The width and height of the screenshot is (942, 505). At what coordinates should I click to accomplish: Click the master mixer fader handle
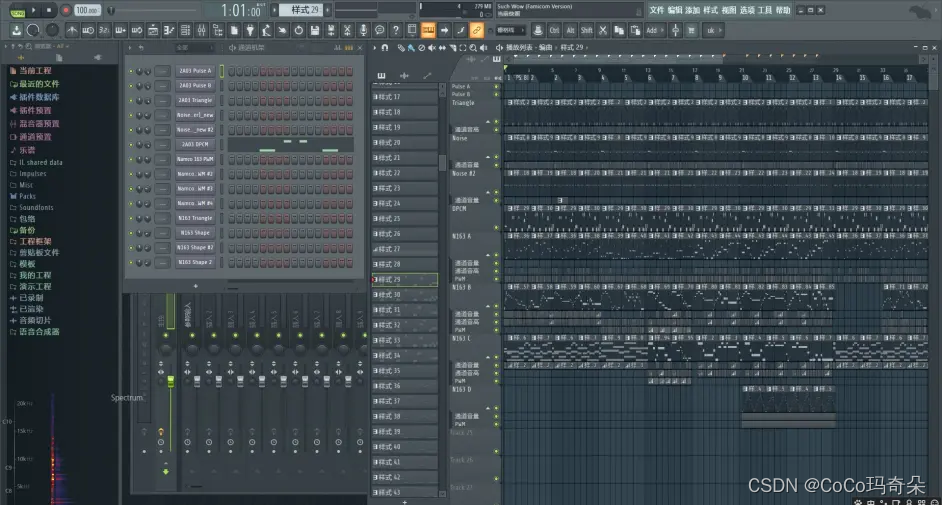tap(171, 381)
